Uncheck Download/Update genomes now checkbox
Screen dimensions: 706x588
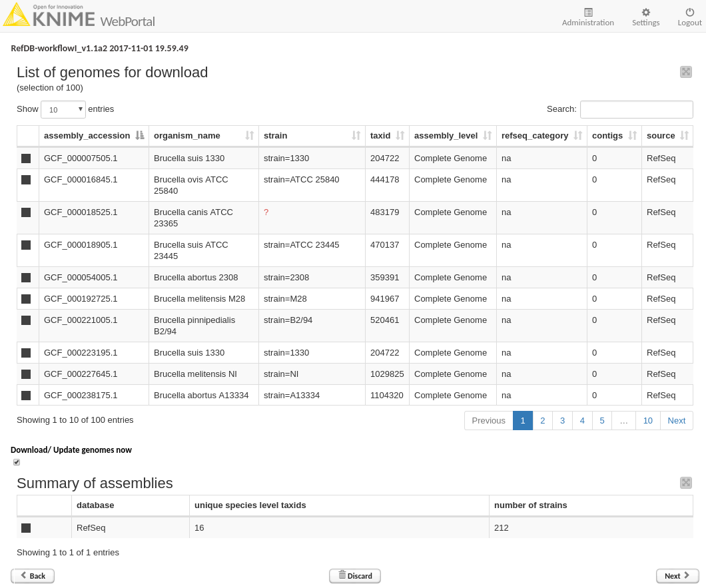[17, 462]
